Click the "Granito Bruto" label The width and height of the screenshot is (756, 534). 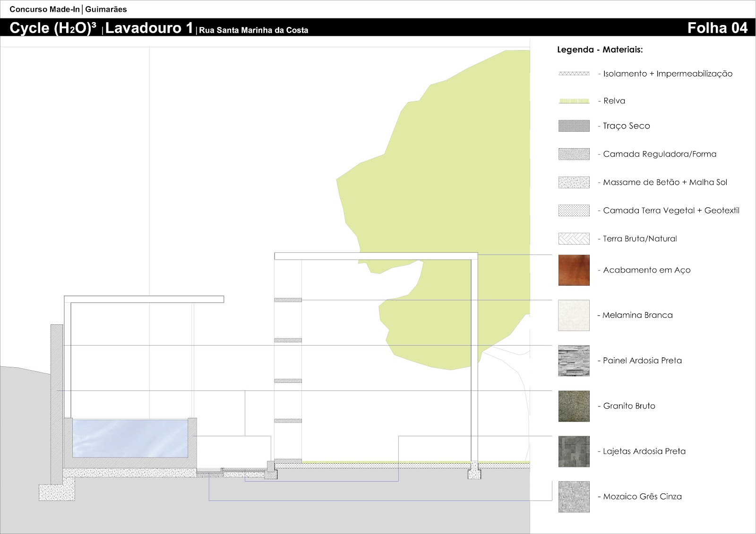tap(629, 406)
